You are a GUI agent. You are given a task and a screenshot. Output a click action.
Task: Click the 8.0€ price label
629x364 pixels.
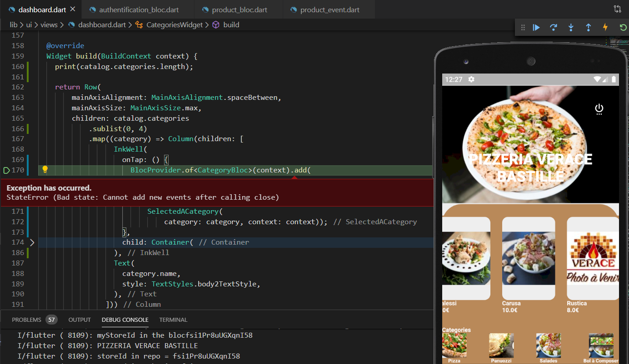(x=573, y=310)
